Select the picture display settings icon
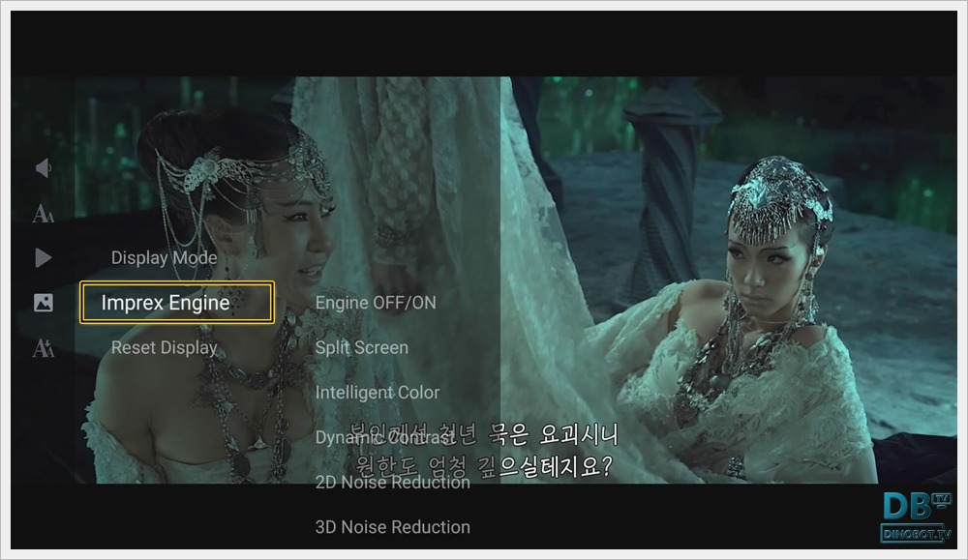968x560 pixels. coord(44,303)
